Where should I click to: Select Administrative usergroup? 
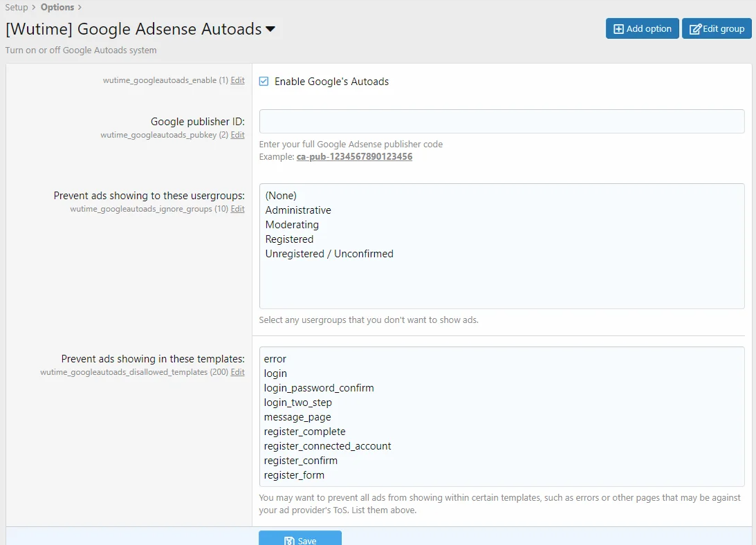[x=298, y=210]
